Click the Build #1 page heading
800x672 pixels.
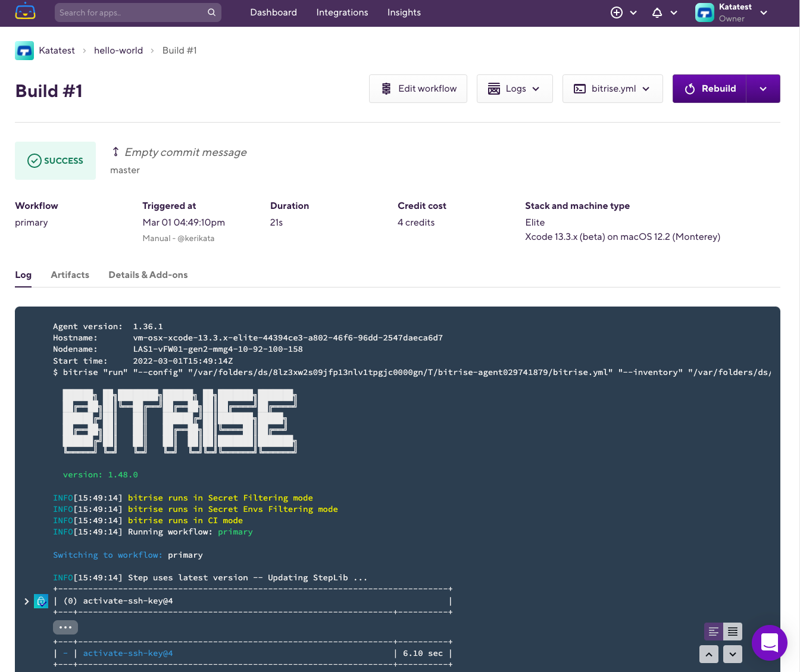[x=49, y=91]
